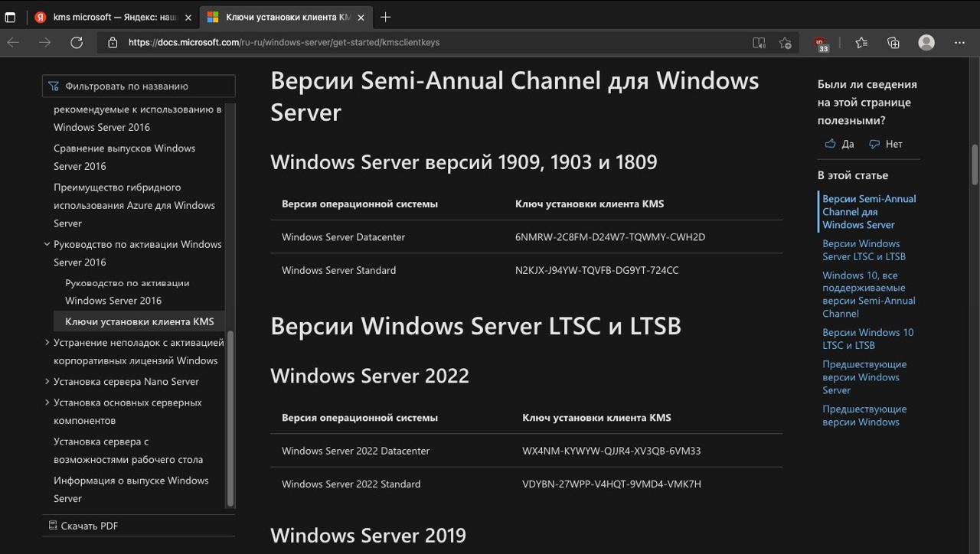Open nested 'Руководство по активации Windows Server 2016' item
The image size is (980, 554).
127,292
